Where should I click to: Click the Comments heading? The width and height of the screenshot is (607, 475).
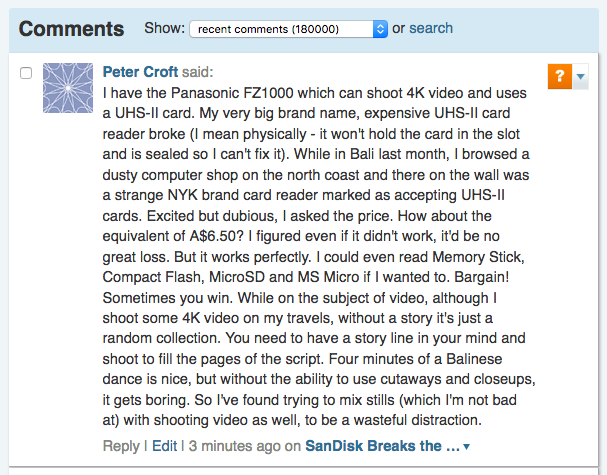coord(72,29)
